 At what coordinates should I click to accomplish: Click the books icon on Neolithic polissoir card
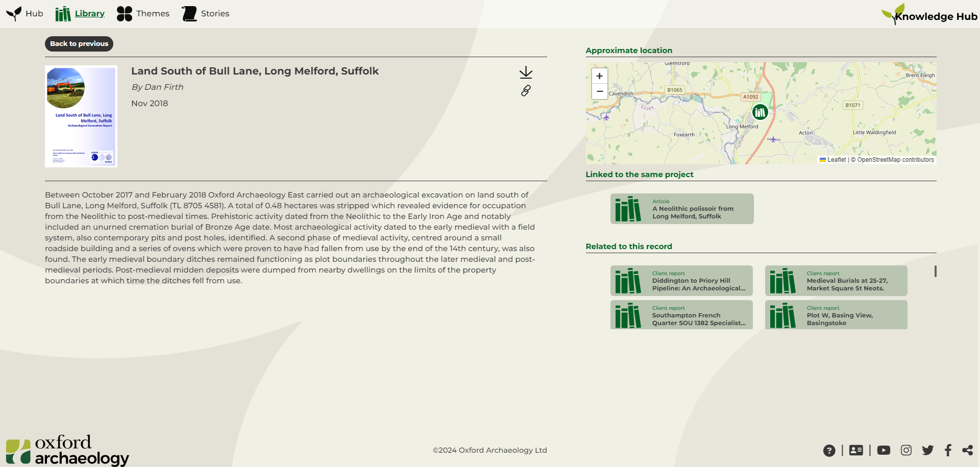[x=628, y=209]
